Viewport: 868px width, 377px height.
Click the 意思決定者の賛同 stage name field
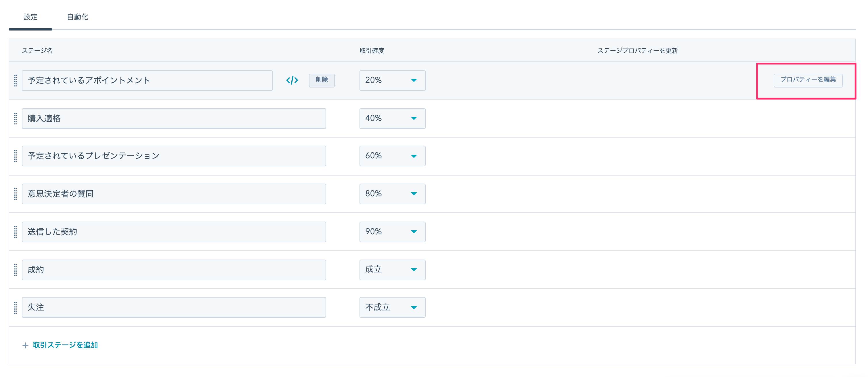coord(174,194)
